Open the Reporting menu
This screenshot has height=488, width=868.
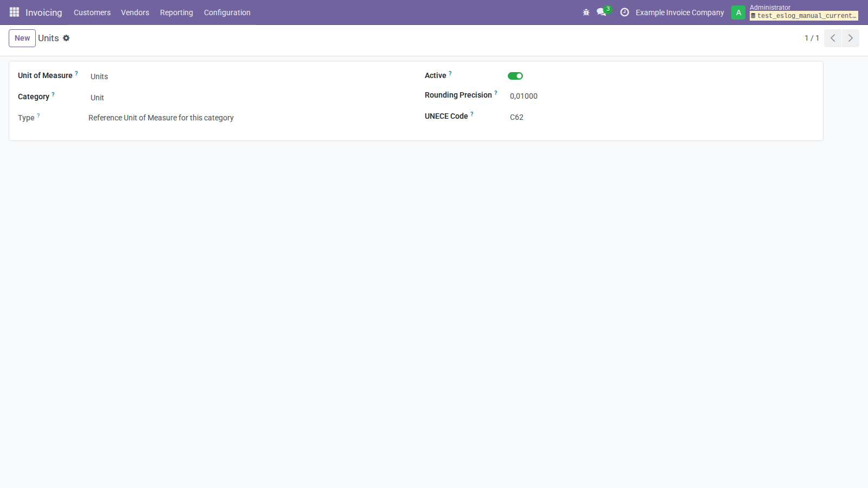point(176,12)
